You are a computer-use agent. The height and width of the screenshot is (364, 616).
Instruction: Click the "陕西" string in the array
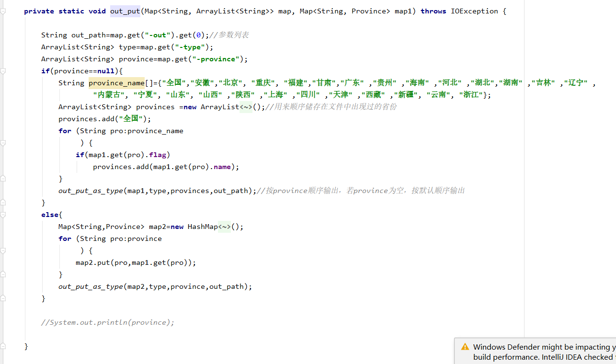click(x=243, y=95)
